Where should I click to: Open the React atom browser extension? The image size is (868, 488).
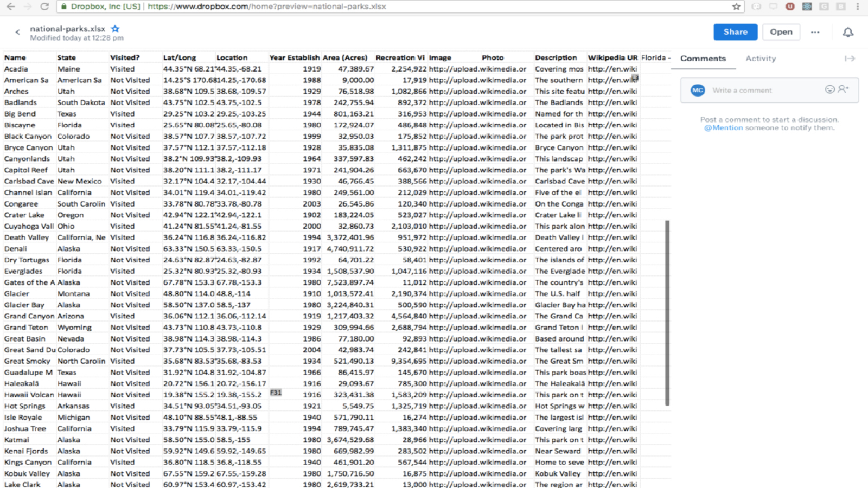click(807, 7)
